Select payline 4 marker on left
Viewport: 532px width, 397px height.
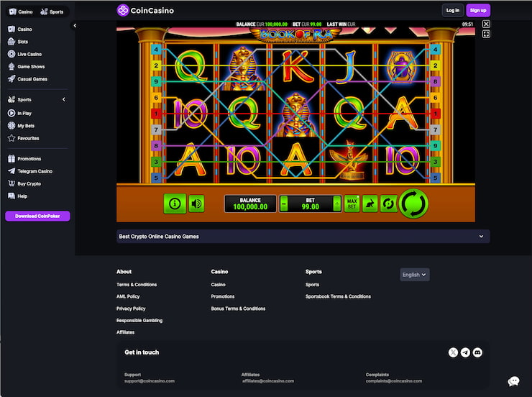click(x=156, y=49)
